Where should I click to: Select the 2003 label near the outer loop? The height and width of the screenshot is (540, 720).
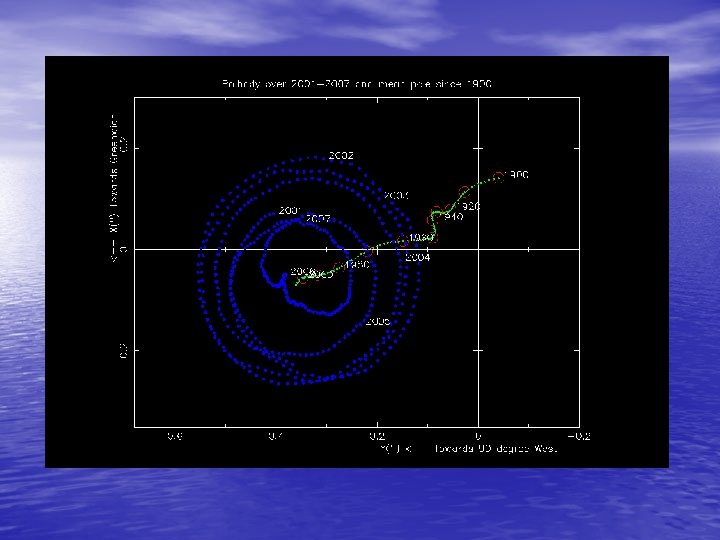pyautogui.click(x=396, y=196)
